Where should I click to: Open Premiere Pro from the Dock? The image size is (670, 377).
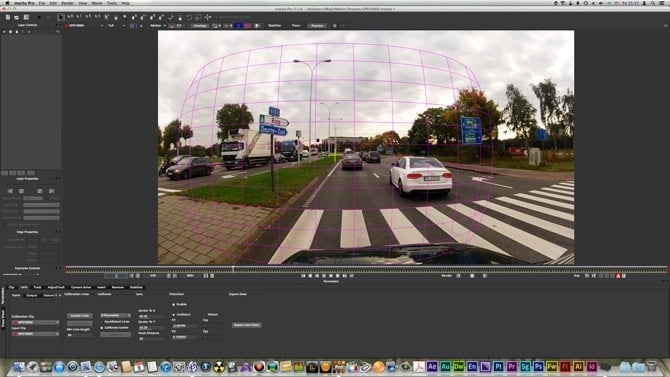point(511,366)
